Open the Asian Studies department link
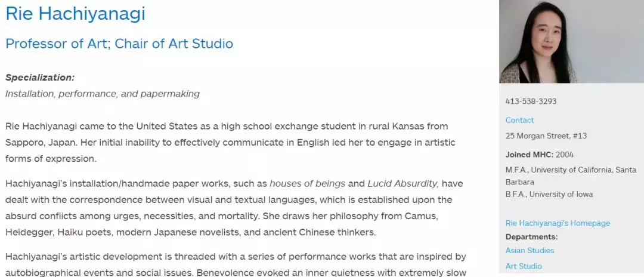This screenshot has height=277, width=644. (530, 250)
